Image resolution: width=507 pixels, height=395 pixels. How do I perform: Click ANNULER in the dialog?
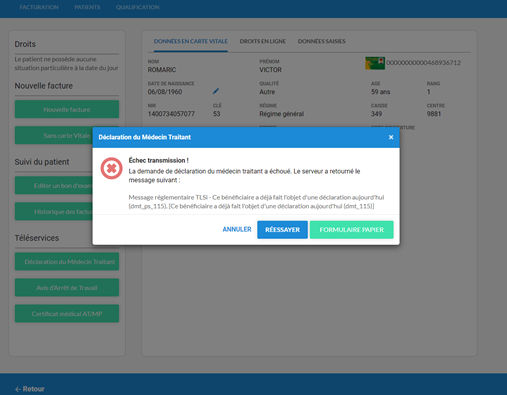pos(237,229)
